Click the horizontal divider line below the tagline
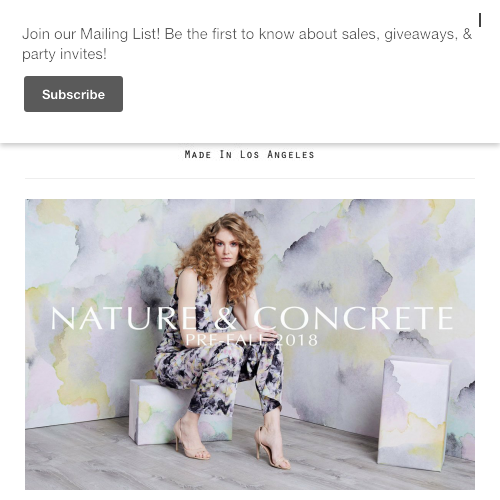This screenshot has height=500, width=500. [x=250, y=178]
